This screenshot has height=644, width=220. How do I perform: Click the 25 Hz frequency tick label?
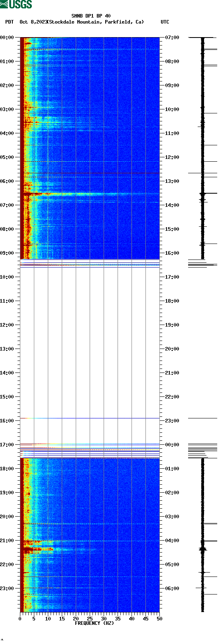pyautogui.click(x=90, y=619)
